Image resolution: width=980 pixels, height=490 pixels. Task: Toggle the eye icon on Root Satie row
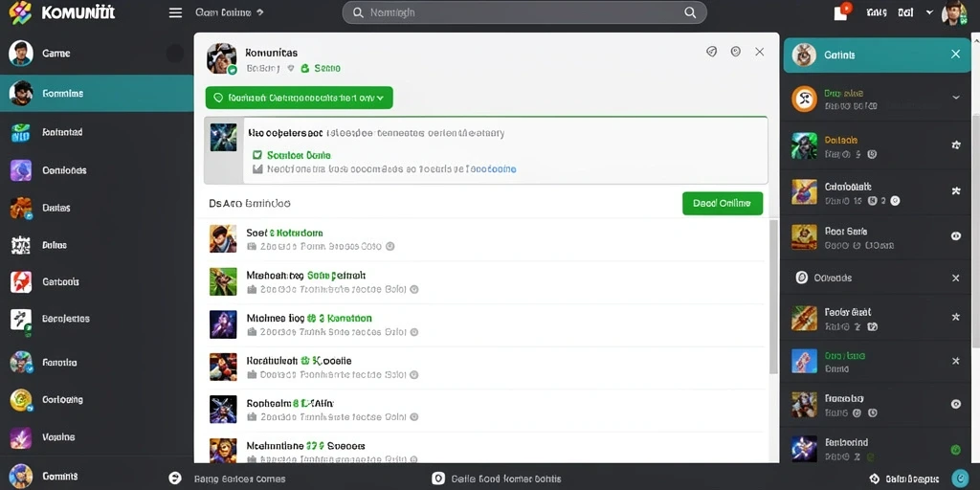coord(955,236)
